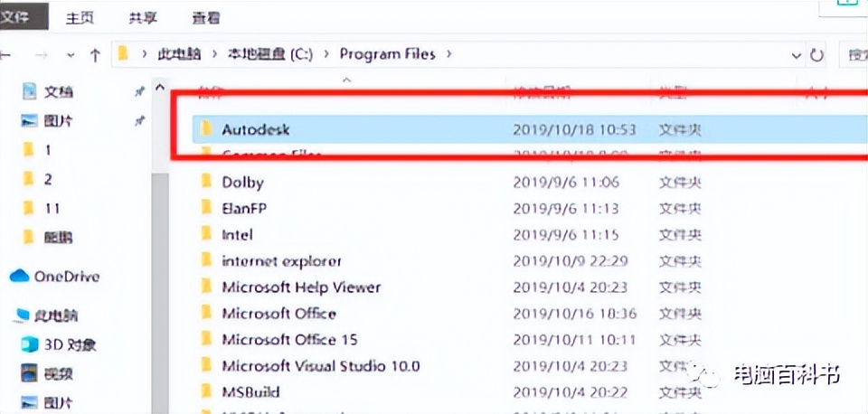This screenshot has width=868, height=414.
Task: Expand chevron after Program Files in path
Action: (x=449, y=54)
